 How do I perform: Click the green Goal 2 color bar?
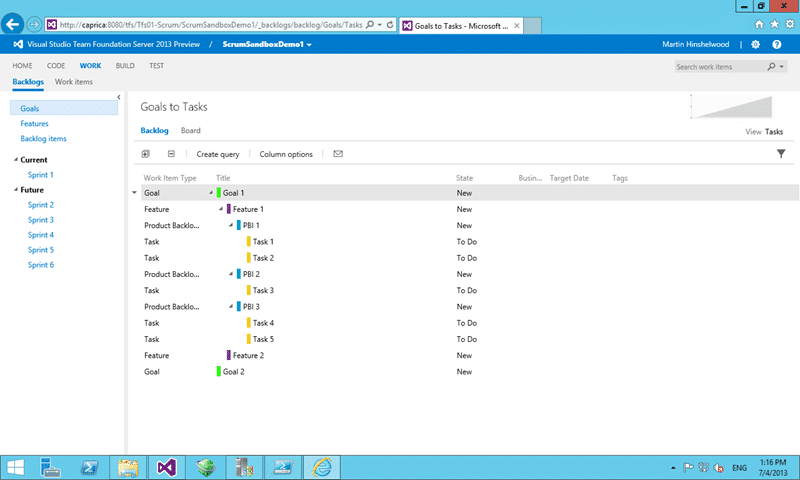[219, 371]
